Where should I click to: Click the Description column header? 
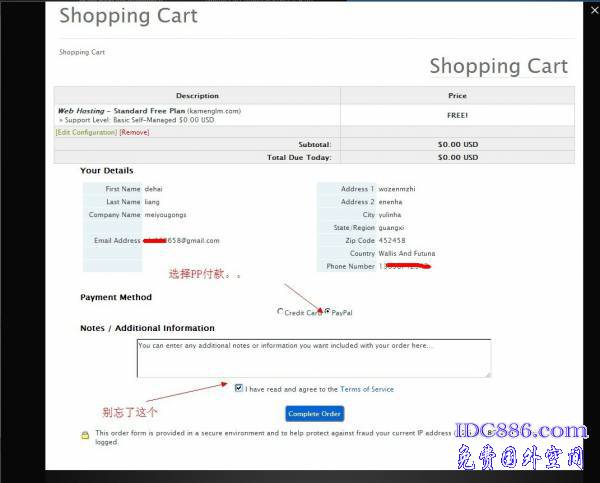point(197,96)
